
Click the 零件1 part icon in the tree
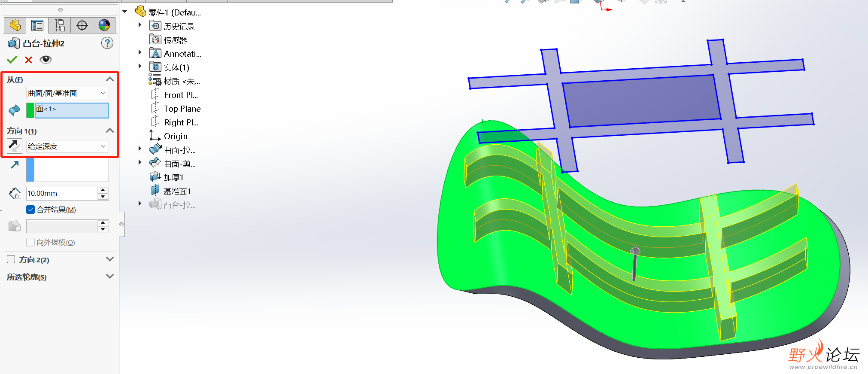tap(141, 12)
